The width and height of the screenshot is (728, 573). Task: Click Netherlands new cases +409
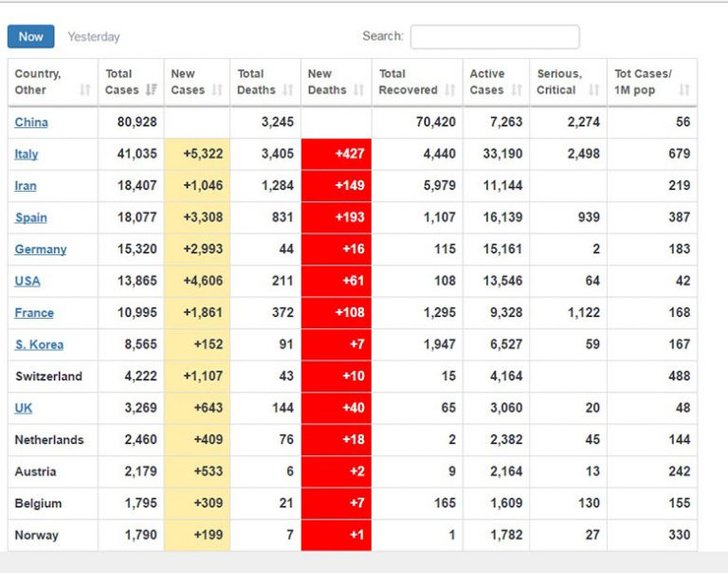208,440
